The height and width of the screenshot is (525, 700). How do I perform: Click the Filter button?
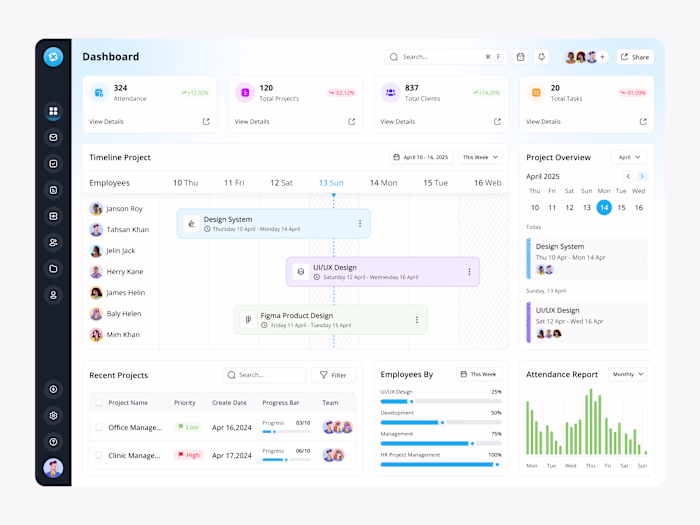click(333, 375)
